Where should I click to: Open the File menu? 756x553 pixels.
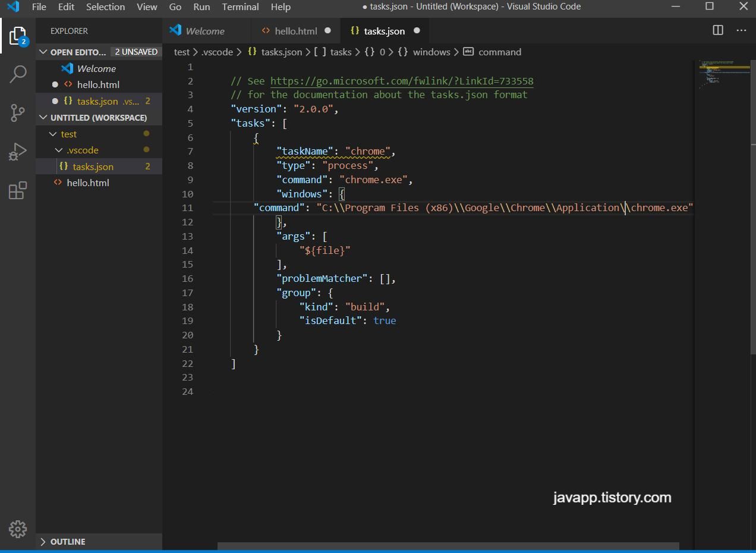tap(39, 7)
